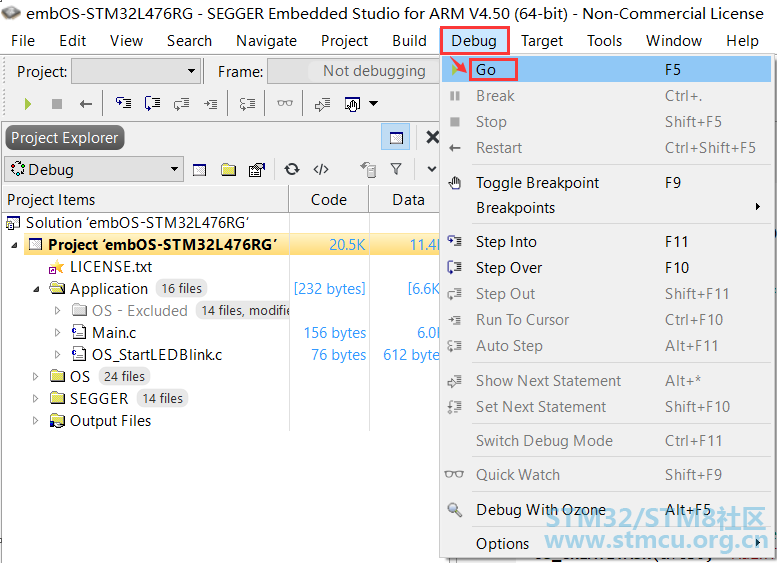
Task: Click the Toggle Breakpoint hand toolbar icon
Action: [x=352, y=104]
